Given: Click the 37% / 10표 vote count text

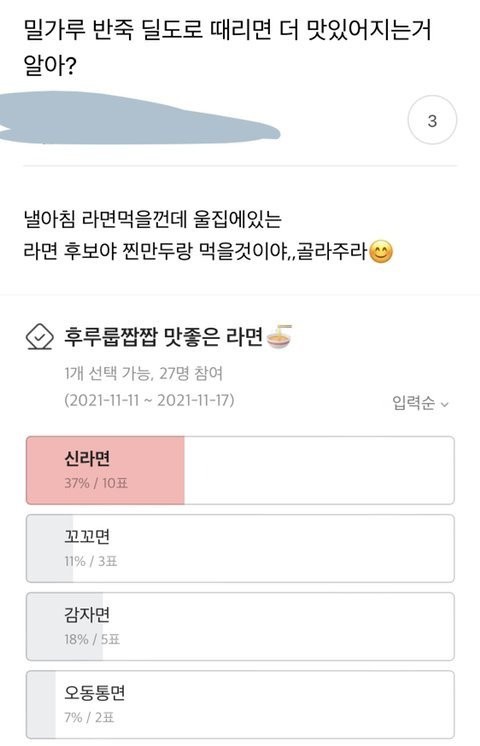Looking at the screenshot, I should point(96,483).
